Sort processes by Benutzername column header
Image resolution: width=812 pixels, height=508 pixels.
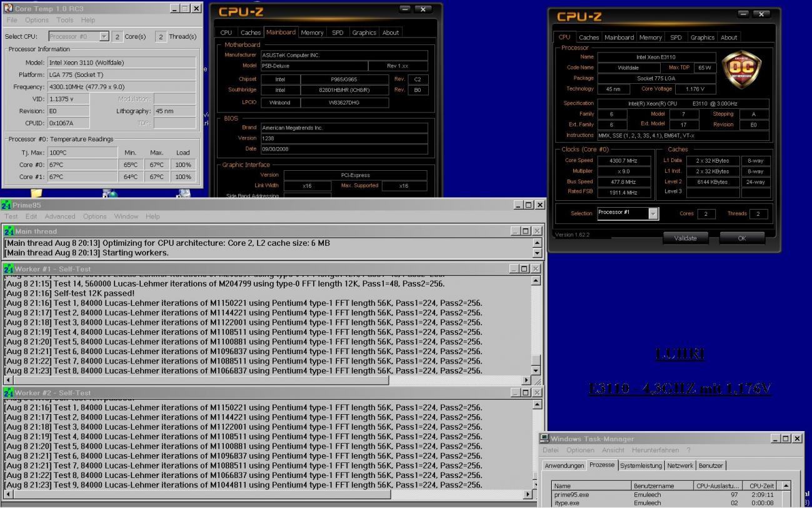coord(662,485)
